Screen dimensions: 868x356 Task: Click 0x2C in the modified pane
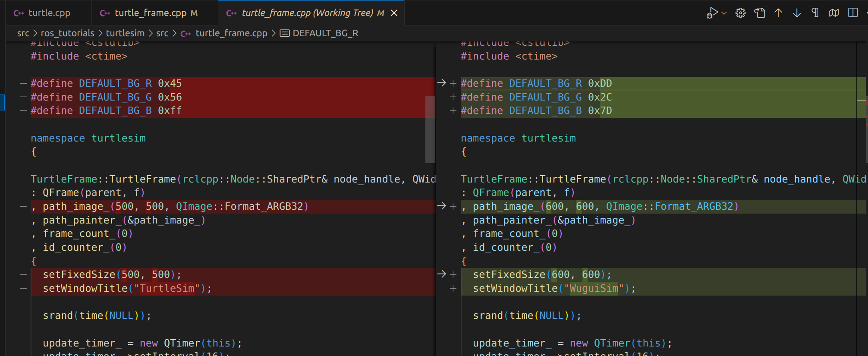click(600, 97)
